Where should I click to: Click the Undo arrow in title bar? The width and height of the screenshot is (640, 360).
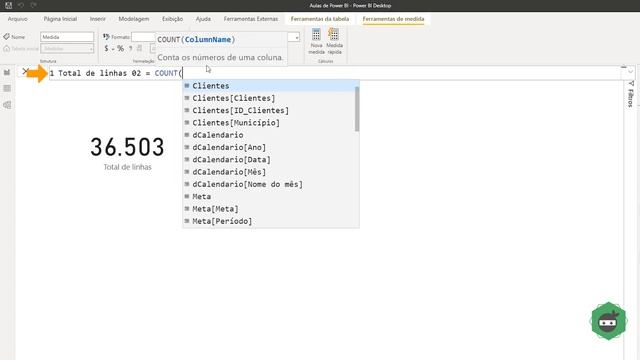[21, 5]
